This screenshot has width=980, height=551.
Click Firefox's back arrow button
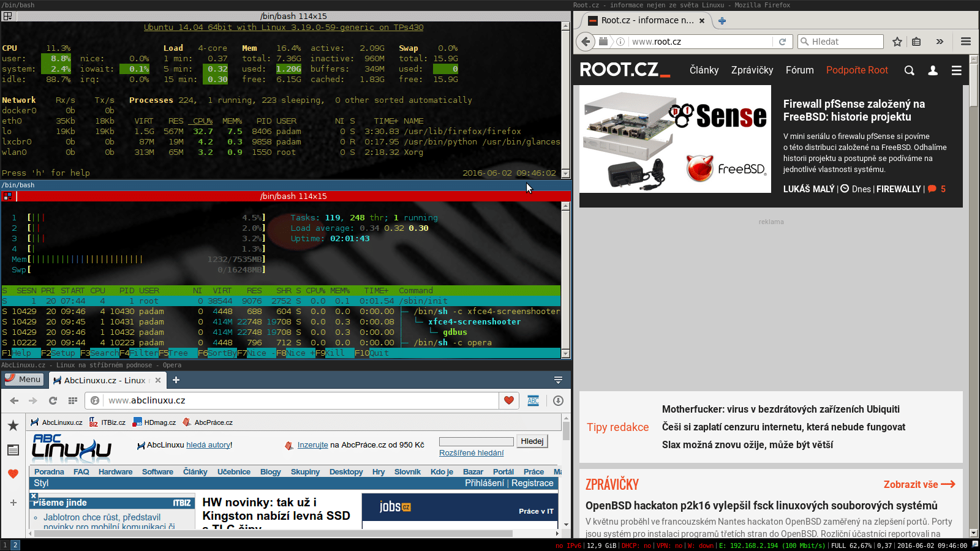[586, 42]
